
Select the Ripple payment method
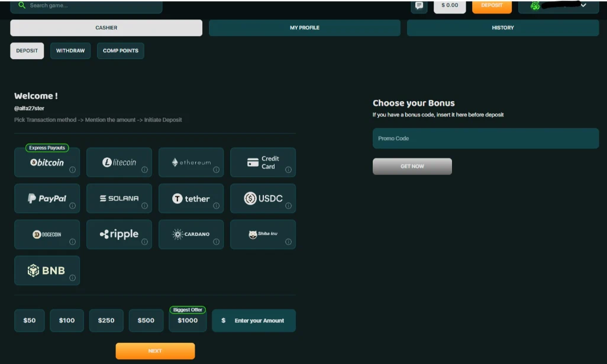[x=119, y=234]
